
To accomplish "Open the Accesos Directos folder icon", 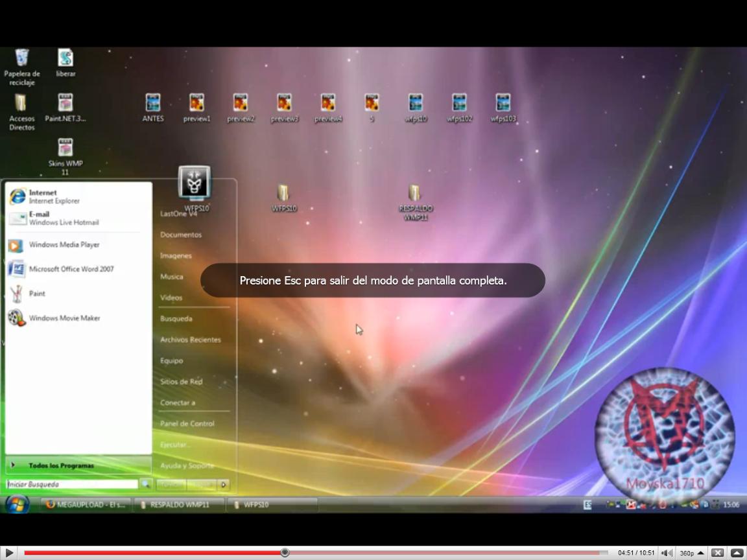I will 21,112.
